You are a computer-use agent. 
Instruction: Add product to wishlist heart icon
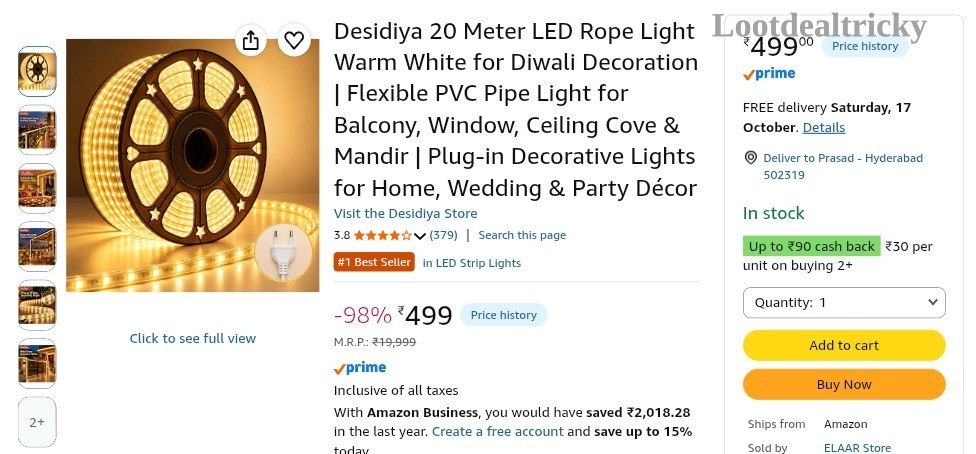pos(294,40)
